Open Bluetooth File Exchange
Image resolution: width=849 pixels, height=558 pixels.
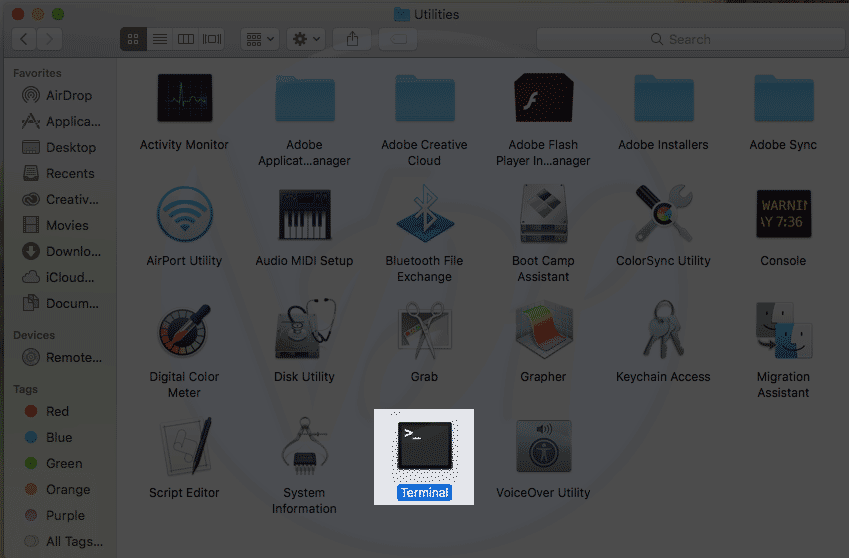tap(424, 215)
